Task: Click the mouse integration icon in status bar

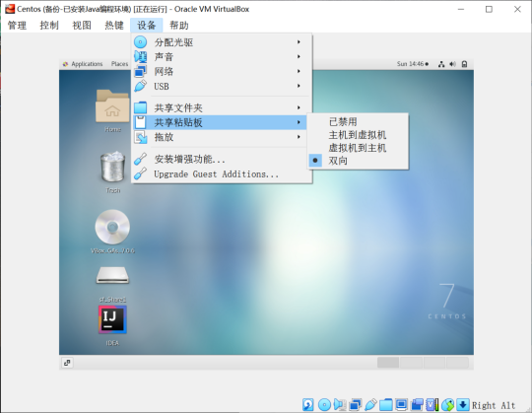Action: pyautogui.click(x=448, y=404)
